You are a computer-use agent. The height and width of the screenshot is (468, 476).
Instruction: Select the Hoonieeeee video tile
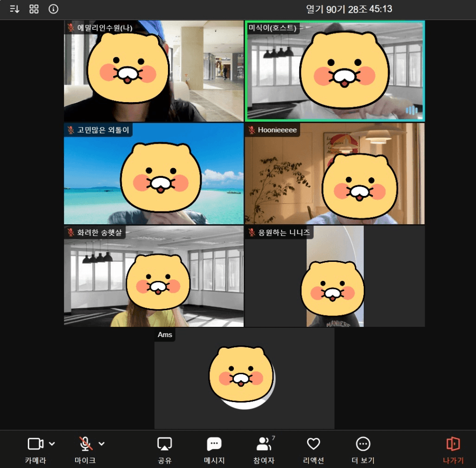(334, 173)
